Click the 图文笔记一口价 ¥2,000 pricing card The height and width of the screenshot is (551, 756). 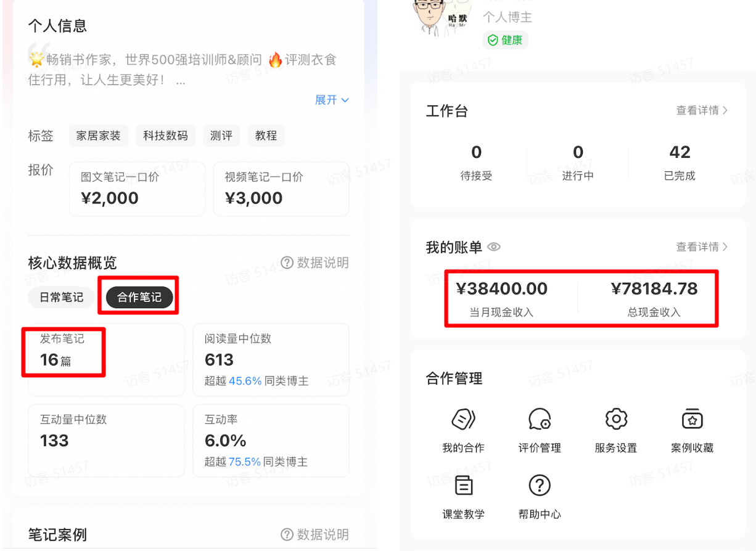(x=137, y=189)
